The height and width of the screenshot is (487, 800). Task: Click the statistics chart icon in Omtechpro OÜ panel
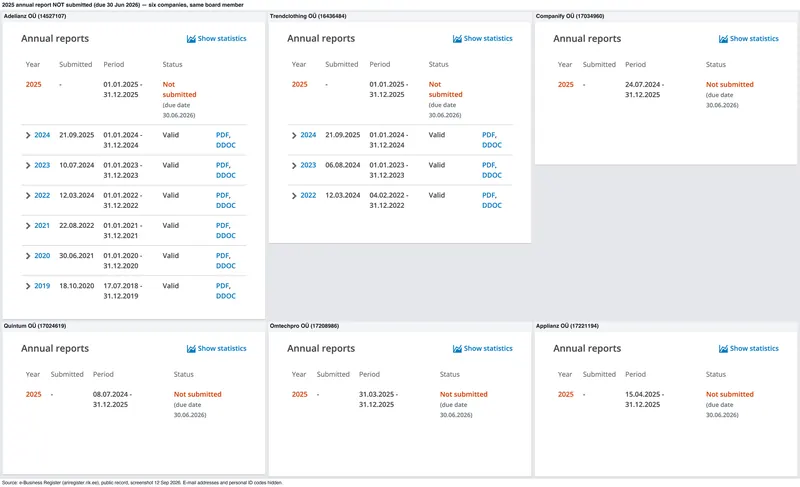[457, 349]
